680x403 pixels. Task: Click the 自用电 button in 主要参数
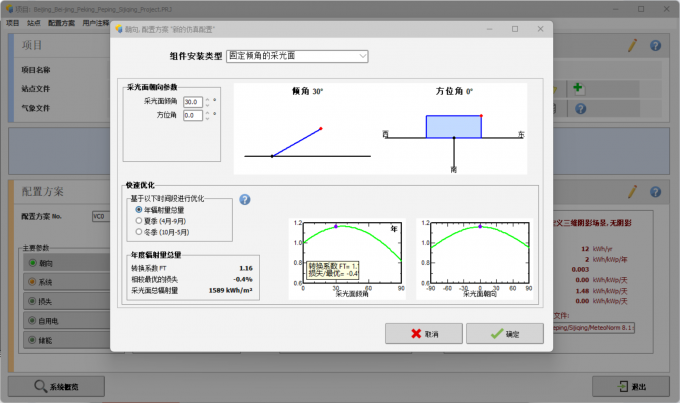pyautogui.click(x=66, y=321)
